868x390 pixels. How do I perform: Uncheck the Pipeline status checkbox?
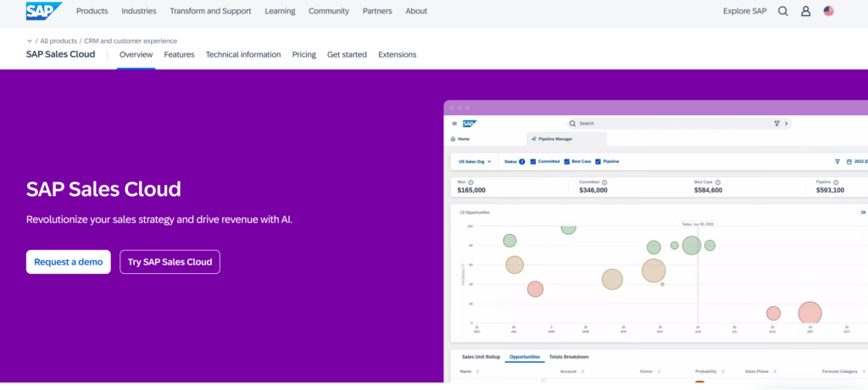(598, 162)
